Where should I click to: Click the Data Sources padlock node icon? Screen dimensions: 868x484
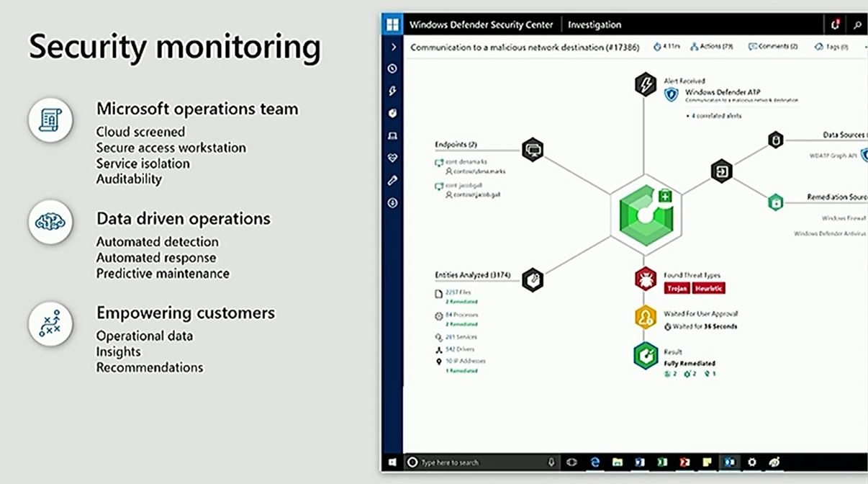774,140
